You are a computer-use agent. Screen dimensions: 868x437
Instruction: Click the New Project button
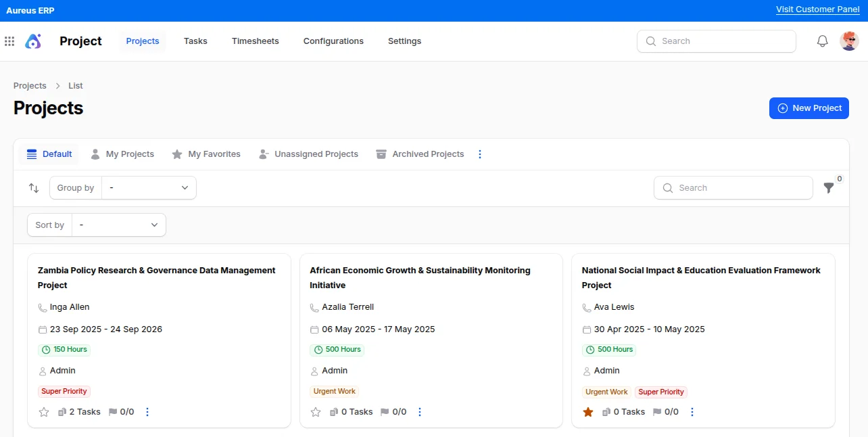pos(809,108)
